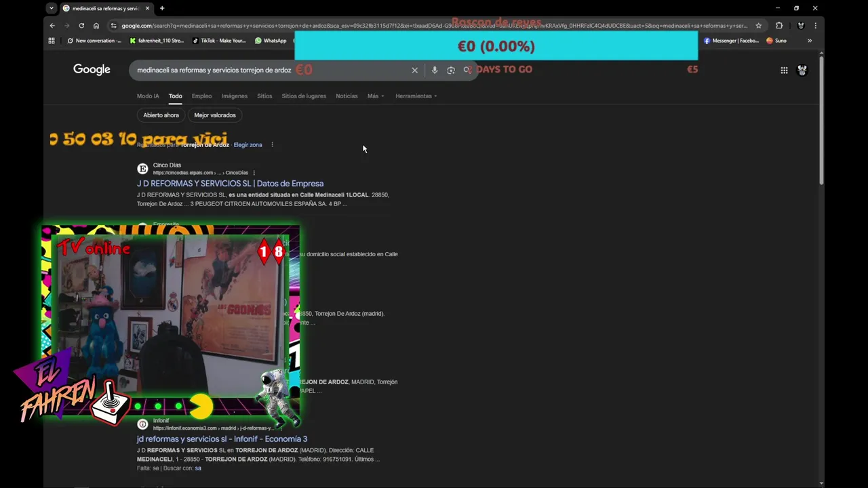
Task: Toggle the Abierto ahora filter chip
Action: pos(161,115)
